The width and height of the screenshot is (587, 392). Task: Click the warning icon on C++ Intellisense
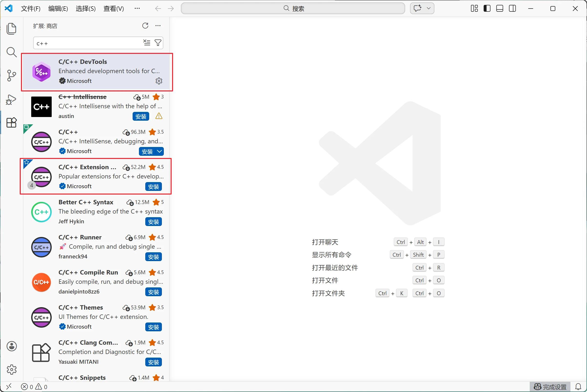point(159,116)
